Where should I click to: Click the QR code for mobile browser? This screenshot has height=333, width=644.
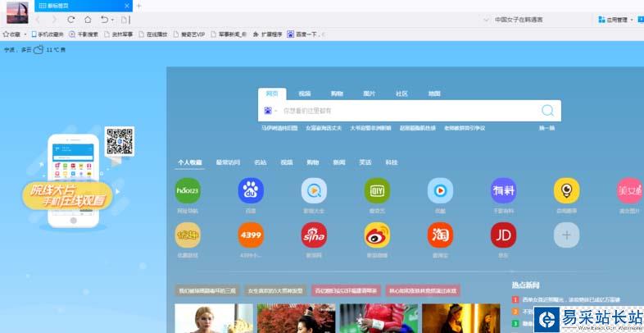tap(120, 141)
